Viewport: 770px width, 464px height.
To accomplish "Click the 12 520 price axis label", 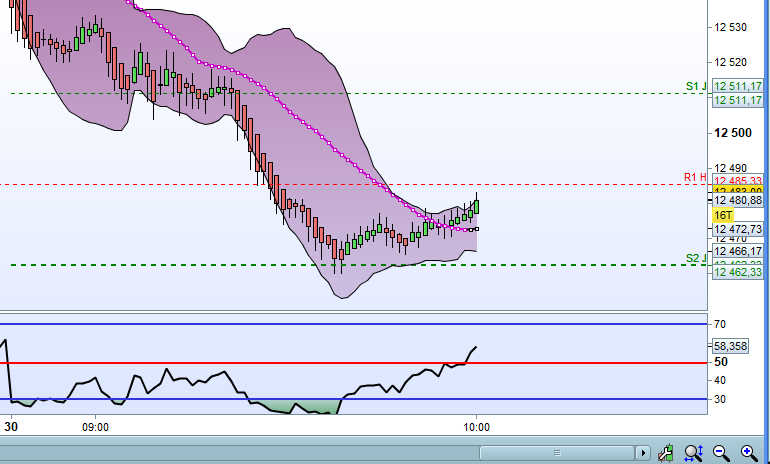I will (730, 62).
